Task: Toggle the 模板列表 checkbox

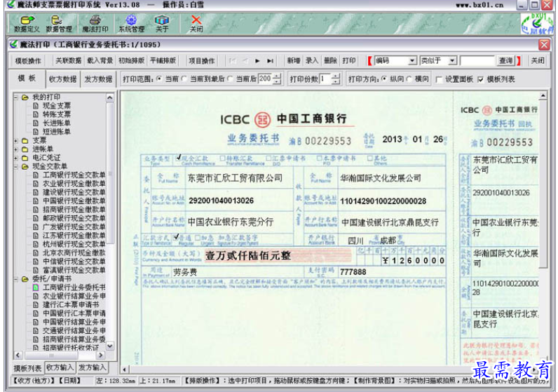Action: pos(480,79)
